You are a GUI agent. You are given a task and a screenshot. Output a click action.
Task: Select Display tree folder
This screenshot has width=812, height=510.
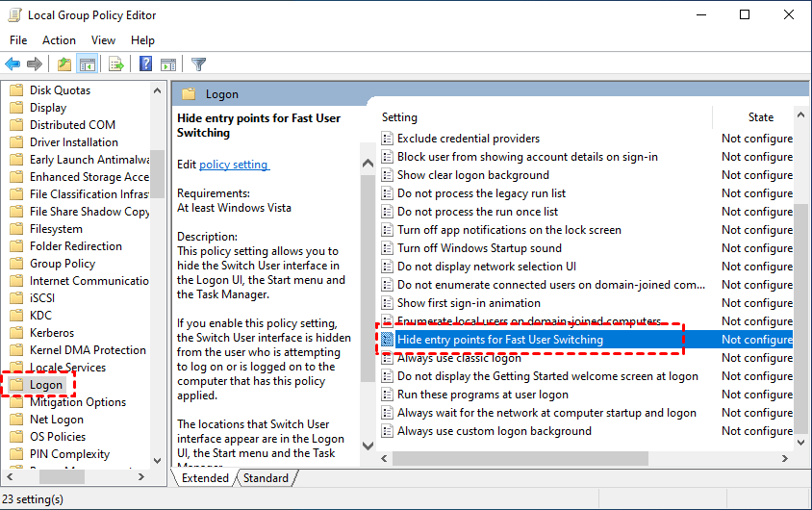pyautogui.click(x=48, y=108)
